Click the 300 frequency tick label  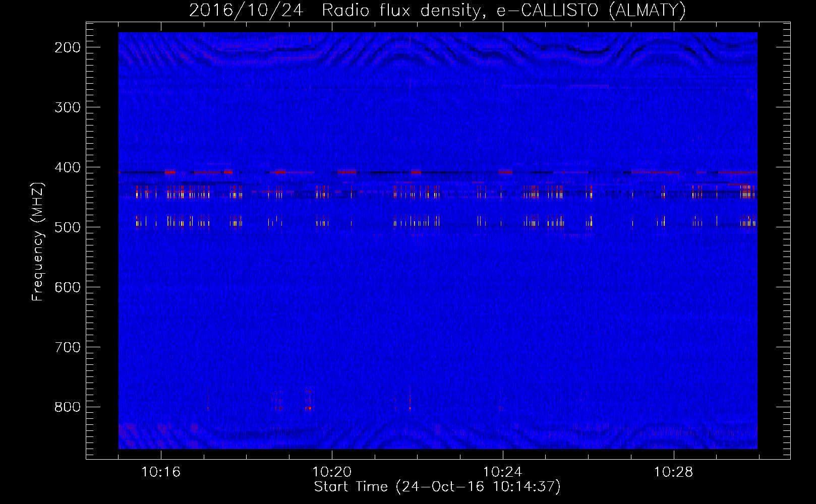68,107
